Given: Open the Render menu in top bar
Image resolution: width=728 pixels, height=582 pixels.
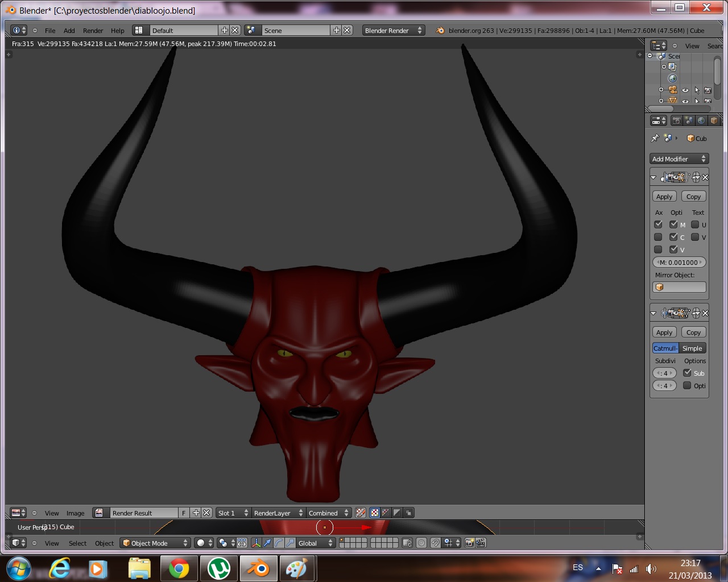Looking at the screenshot, I should (x=93, y=31).
